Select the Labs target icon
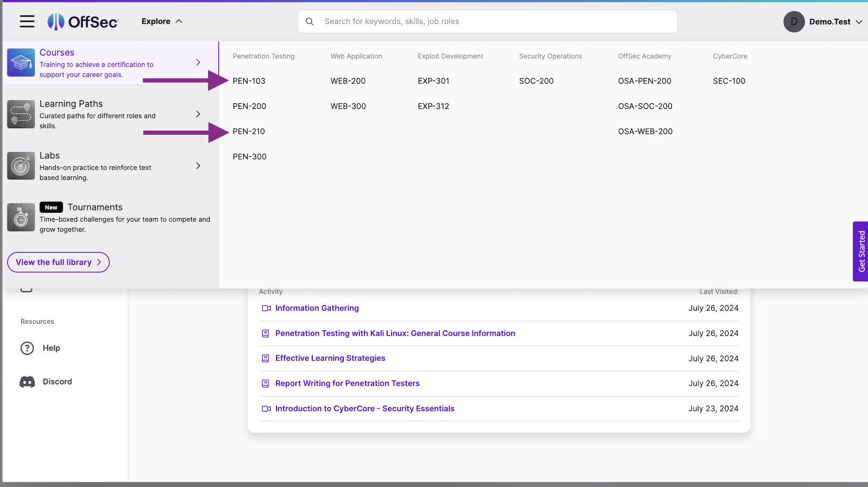 (21, 166)
